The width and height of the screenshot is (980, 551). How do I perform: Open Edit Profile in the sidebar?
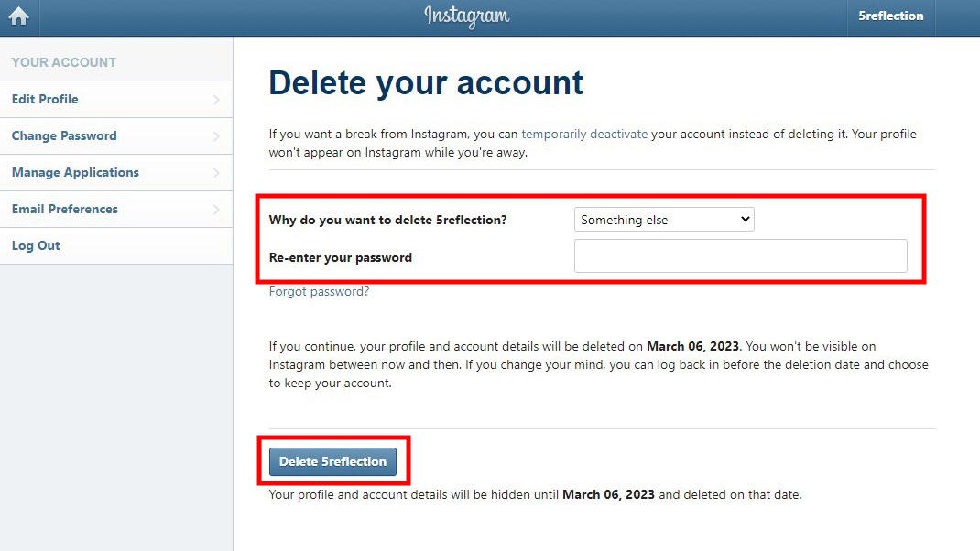pyautogui.click(x=45, y=99)
